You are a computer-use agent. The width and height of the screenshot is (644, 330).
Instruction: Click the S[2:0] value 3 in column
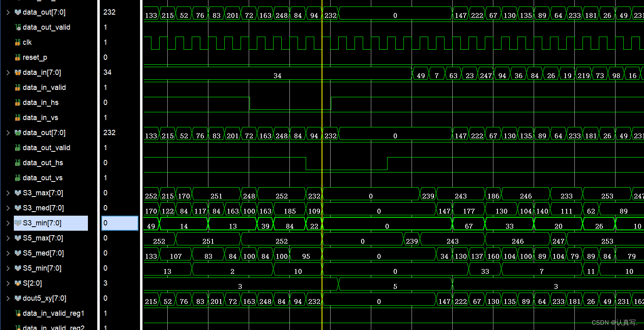[105, 283]
